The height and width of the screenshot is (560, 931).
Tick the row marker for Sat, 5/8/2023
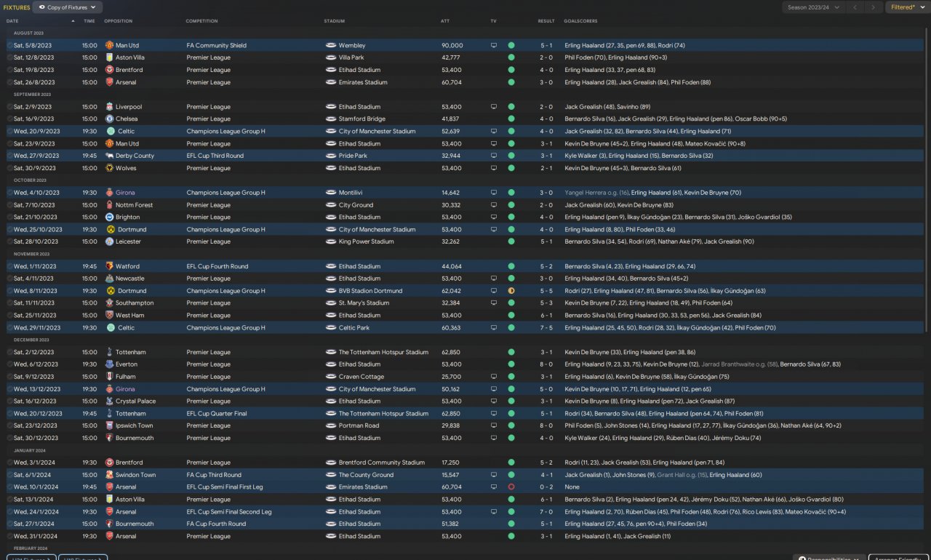click(x=9, y=45)
